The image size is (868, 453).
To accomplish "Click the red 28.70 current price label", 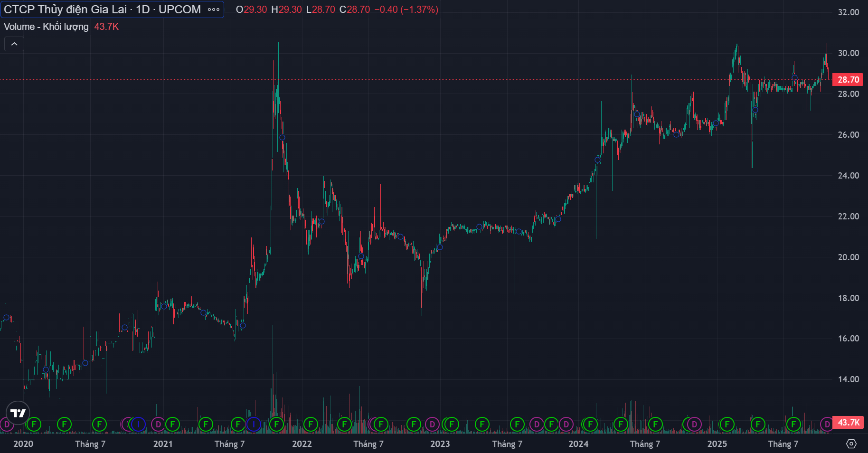I will pyautogui.click(x=848, y=80).
